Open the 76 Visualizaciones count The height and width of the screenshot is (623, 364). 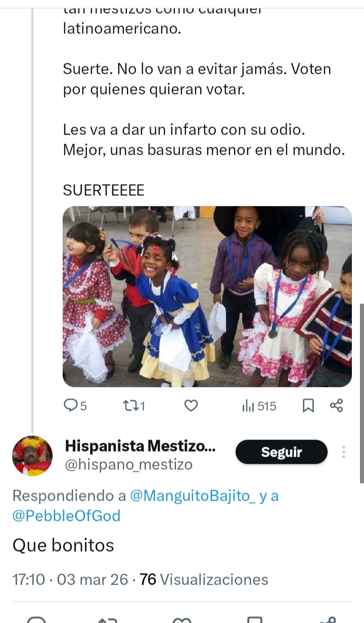pos(203,579)
